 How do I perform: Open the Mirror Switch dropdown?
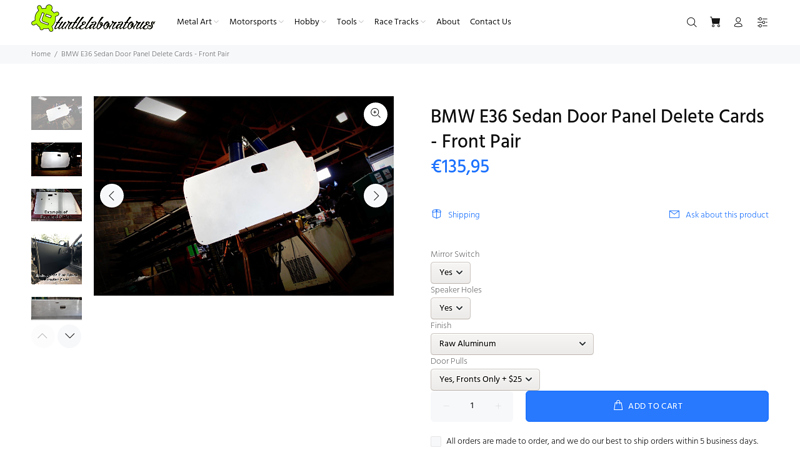coord(451,272)
